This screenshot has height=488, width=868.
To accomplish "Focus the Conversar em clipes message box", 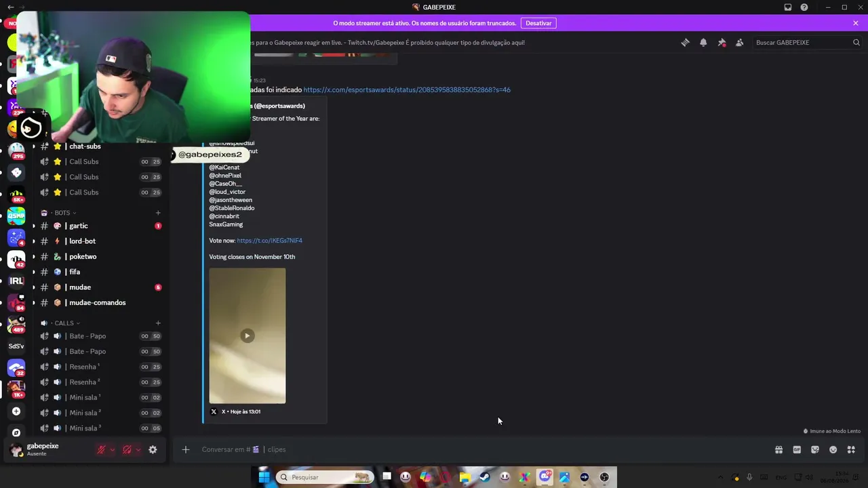I will click(x=475, y=449).
